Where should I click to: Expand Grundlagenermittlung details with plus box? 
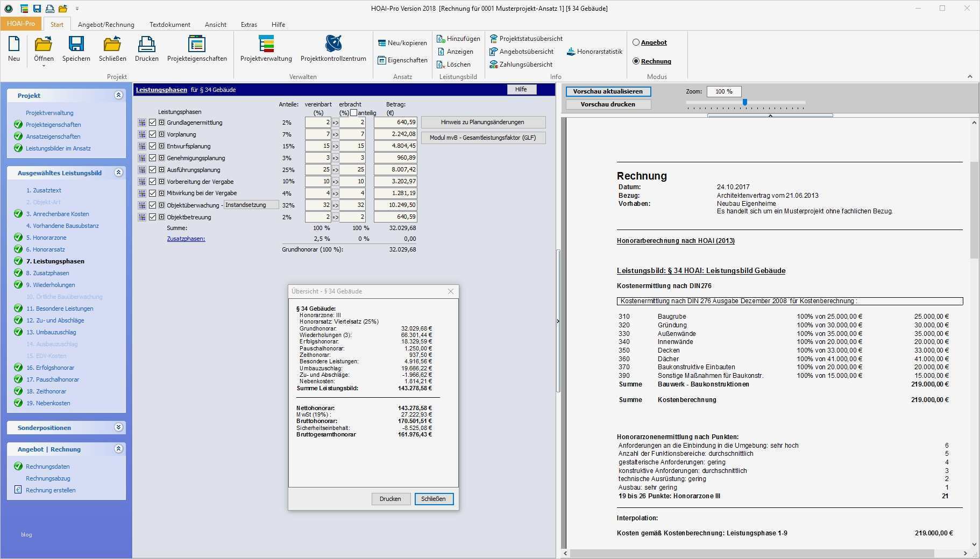(x=161, y=122)
